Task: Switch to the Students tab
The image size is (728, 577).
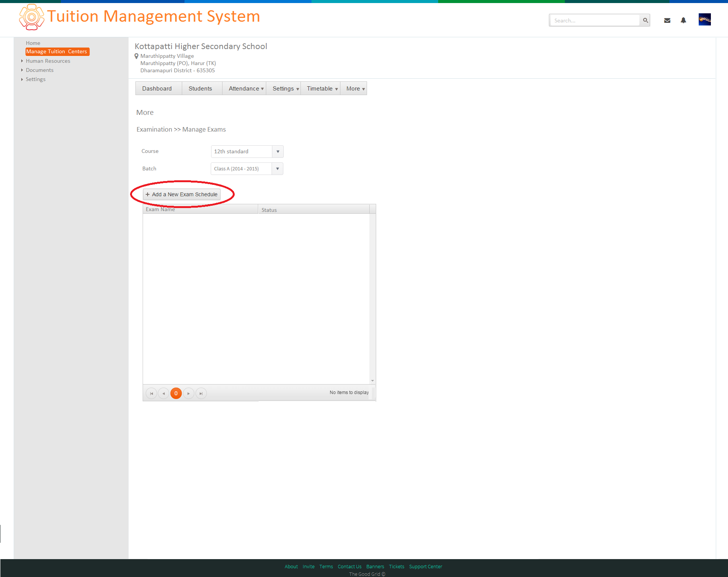Action: click(200, 88)
